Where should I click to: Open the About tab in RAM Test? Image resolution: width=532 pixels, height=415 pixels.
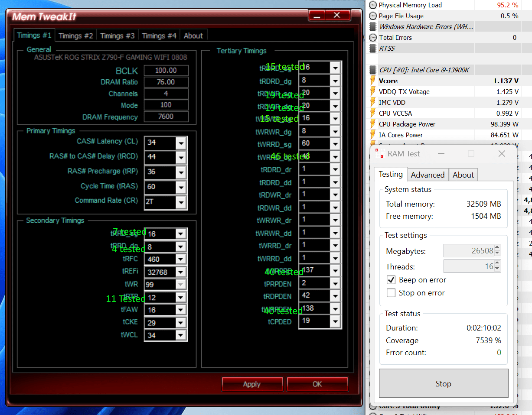tap(463, 175)
